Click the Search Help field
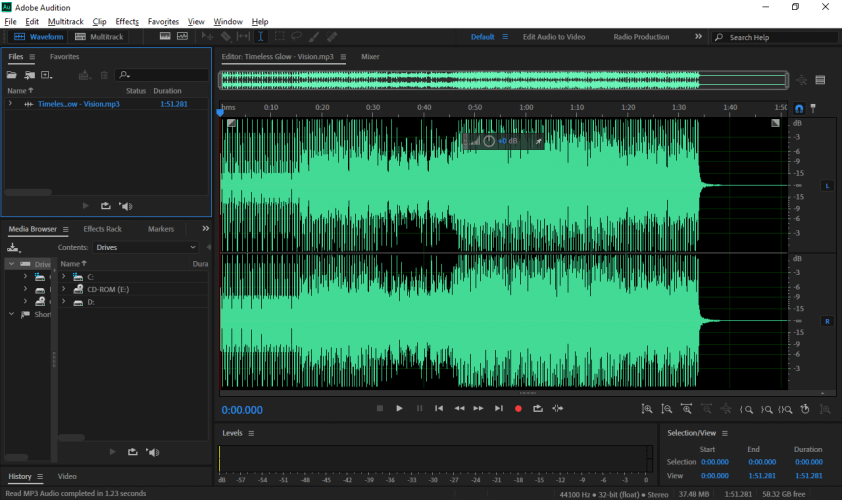Image resolution: width=842 pixels, height=500 pixels. 774,37
